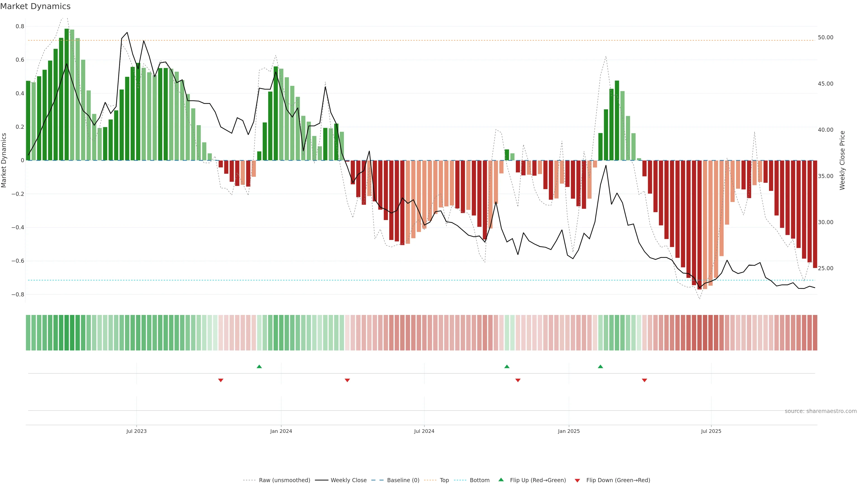
Task: Click the tallest dark green bar near 0.8
Action: (67, 94)
